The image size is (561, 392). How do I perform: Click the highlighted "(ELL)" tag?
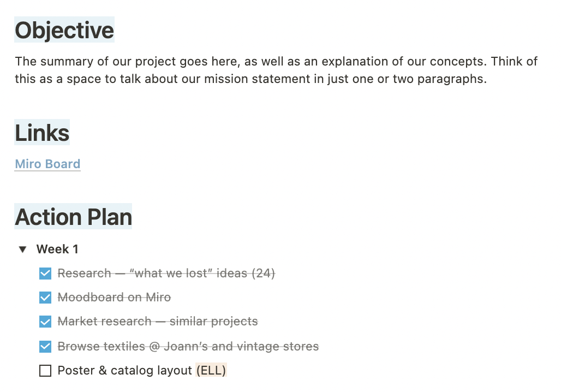pyautogui.click(x=211, y=371)
